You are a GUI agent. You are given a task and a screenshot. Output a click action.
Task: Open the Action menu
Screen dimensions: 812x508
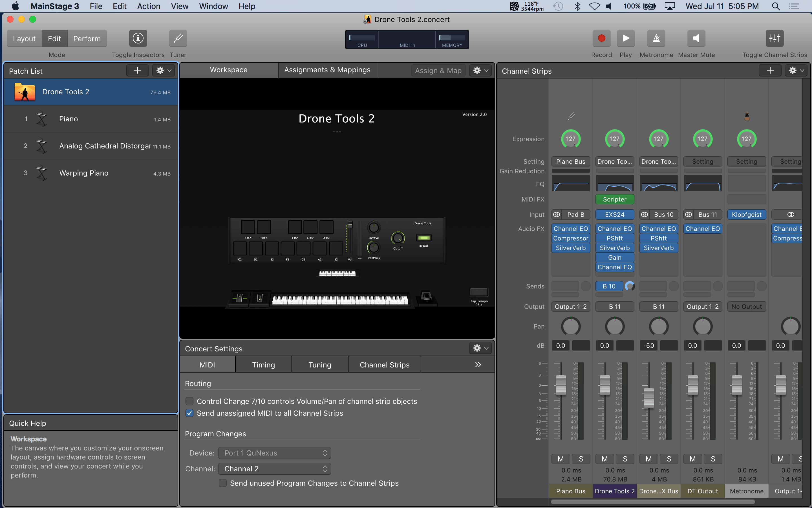pyautogui.click(x=149, y=6)
